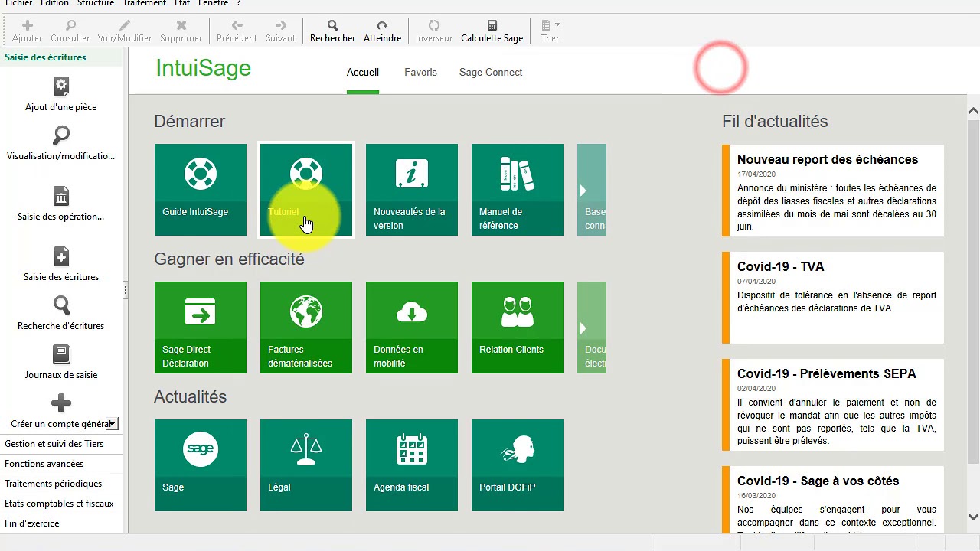Open Saisie des écritures sidebar icon

(61, 256)
